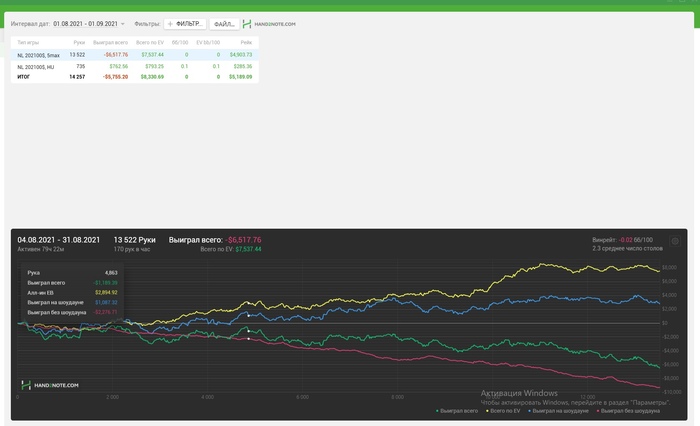Click tooltip Алл-ин EV value $2,894.92
700x426 pixels.
[106, 293]
